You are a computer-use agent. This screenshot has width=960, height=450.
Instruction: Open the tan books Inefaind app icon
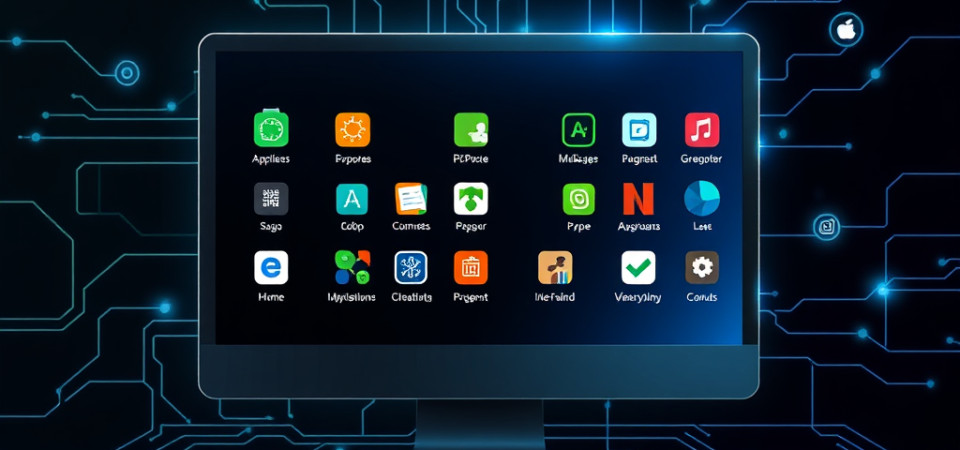point(555,268)
